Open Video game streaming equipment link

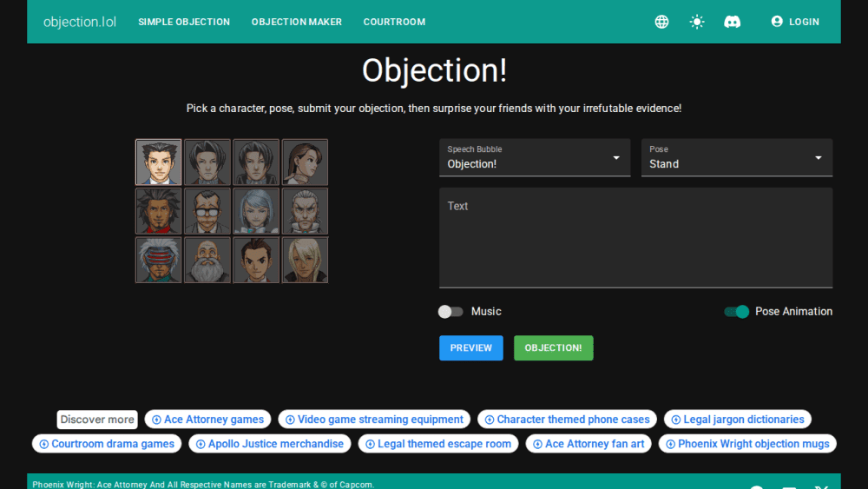coord(374,420)
